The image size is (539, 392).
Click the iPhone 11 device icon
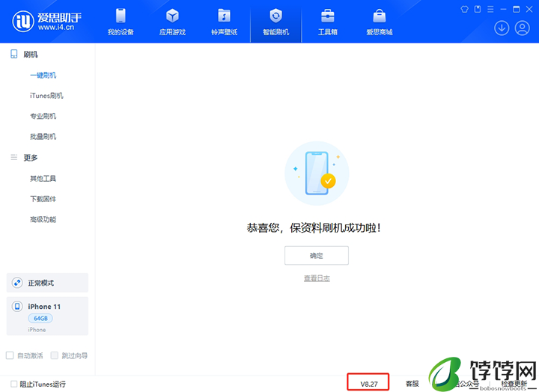(x=17, y=306)
